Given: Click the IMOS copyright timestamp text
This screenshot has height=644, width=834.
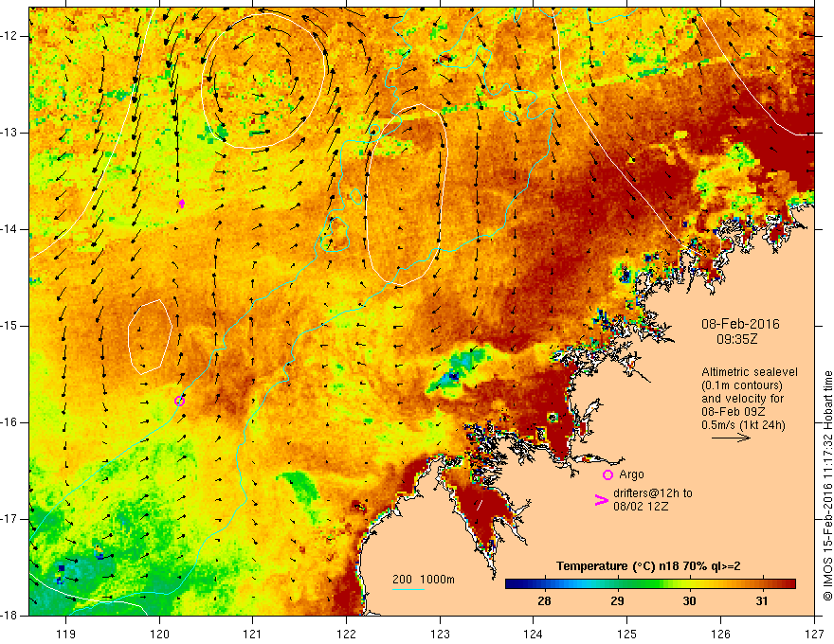Looking at the screenshot, I should point(827,486).
